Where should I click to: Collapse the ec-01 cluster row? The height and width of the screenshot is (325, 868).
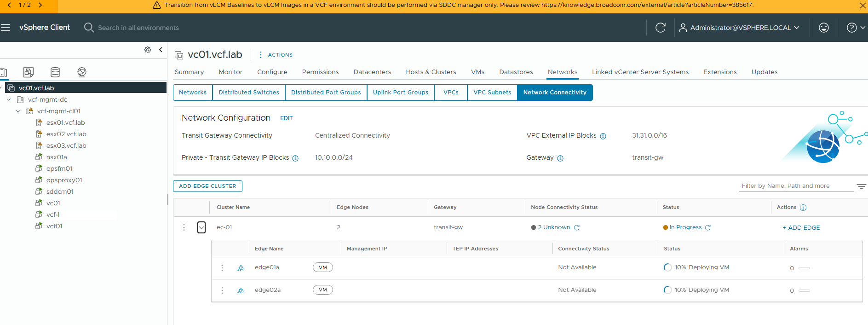pyautogui.click(x=201, y=227)
